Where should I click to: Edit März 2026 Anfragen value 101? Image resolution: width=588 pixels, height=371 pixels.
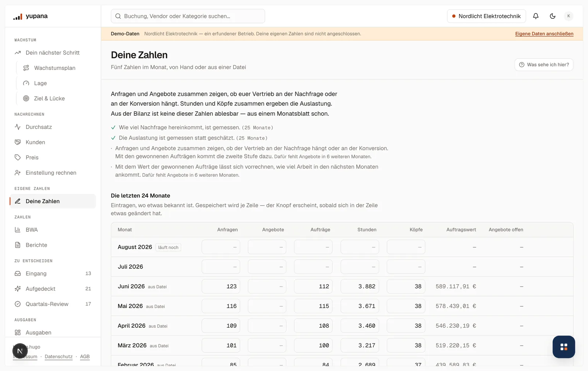[x=221, y=345]
